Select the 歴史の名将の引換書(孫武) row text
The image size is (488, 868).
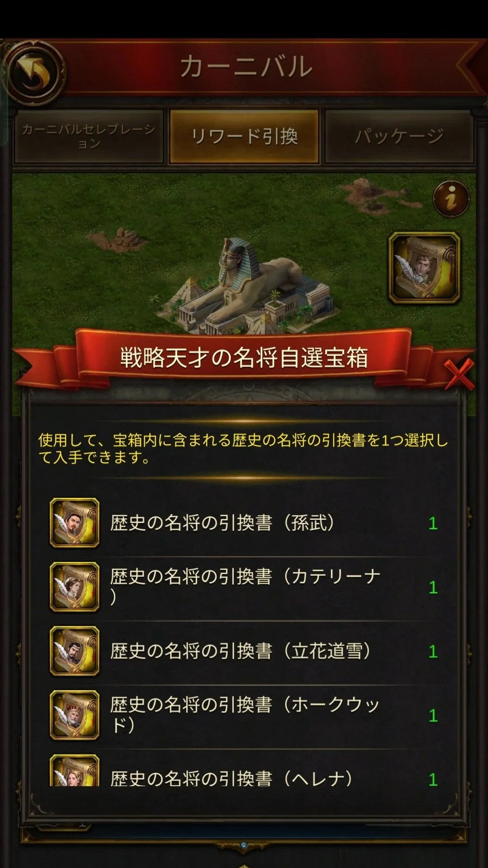pyautogui.click(x=223, y=523)
